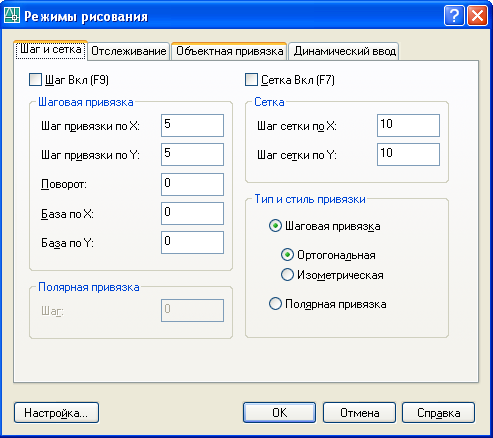The height and width of the screenshot is (438, 493).
Task: Click the Поворот: label text
Action: click(64, 184)
